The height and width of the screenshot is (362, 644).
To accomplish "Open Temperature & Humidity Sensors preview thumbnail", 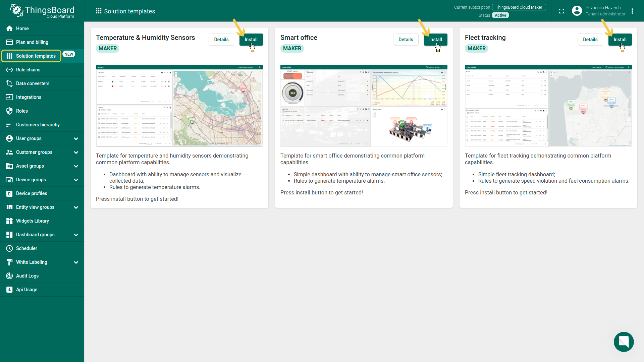I will click(x=179, y=106).
